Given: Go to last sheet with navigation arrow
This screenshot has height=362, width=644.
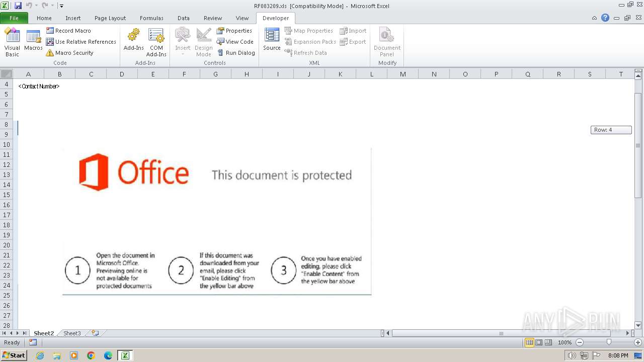Looking at the screenshot, I should tap(24, 333).
